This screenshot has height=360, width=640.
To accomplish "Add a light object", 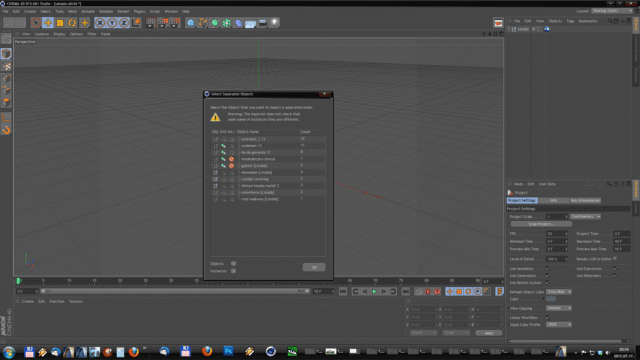I will pos(274,23).
